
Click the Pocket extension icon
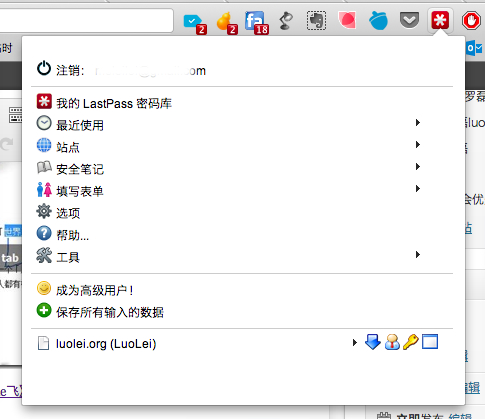coord(409,20)
